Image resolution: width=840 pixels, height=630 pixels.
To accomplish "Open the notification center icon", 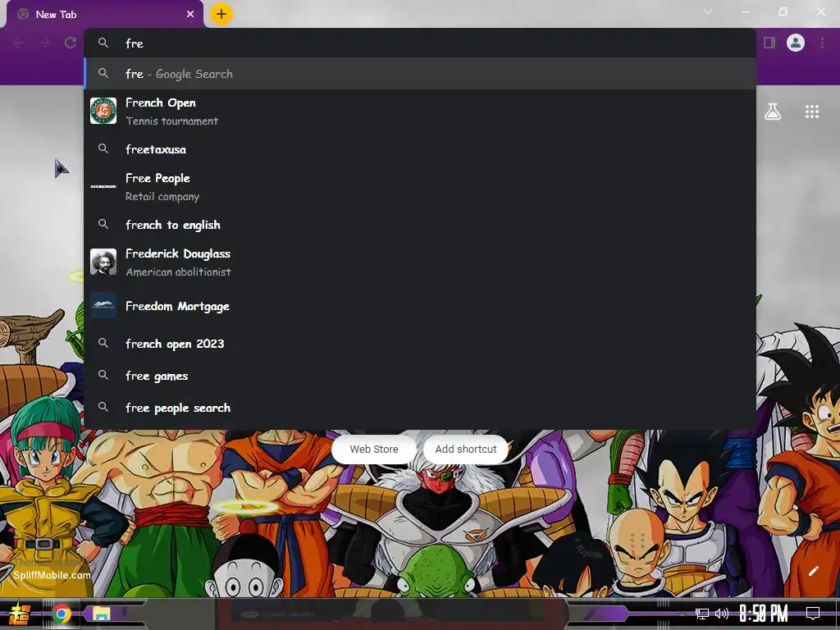I will pyautogui.click(x=813, y=614).
